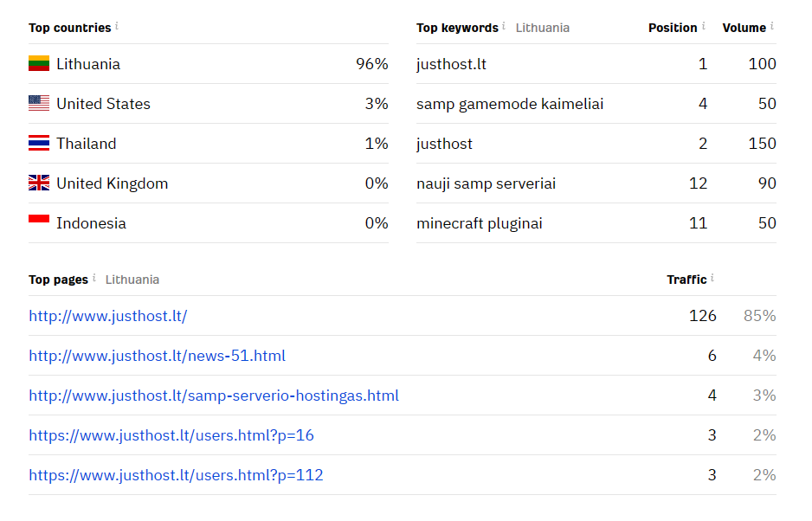Click the Thailand flag icon
This screenshot has height=521, width=812.
[x=39, y=143]
